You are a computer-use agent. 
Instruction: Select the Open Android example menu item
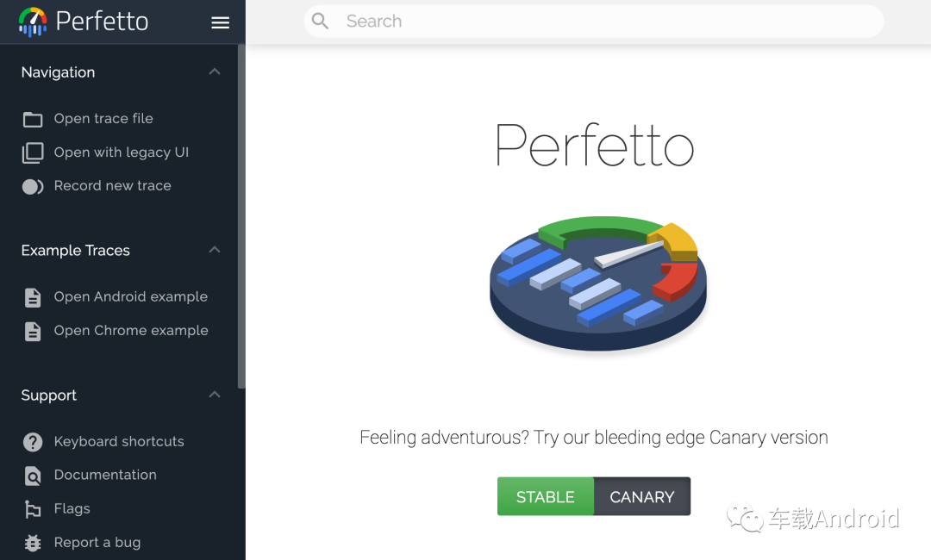tap(131, 296)
